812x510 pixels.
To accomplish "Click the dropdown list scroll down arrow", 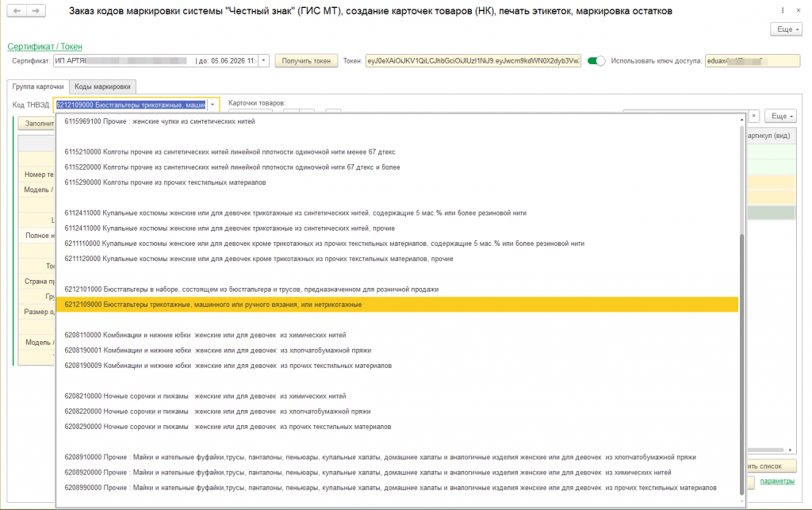I will [x=741, y=501].
